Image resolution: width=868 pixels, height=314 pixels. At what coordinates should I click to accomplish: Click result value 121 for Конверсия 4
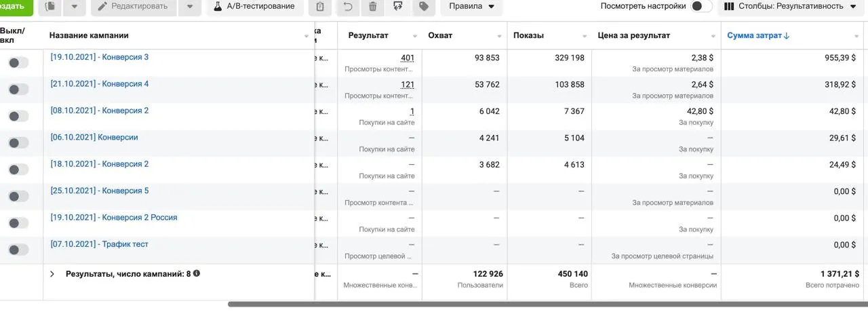pyautogui.click(x=408, y=85)
